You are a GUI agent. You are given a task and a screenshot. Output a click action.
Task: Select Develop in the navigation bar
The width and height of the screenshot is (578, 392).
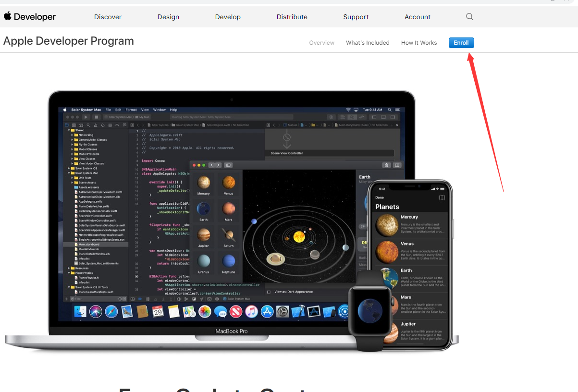point(228,17)
